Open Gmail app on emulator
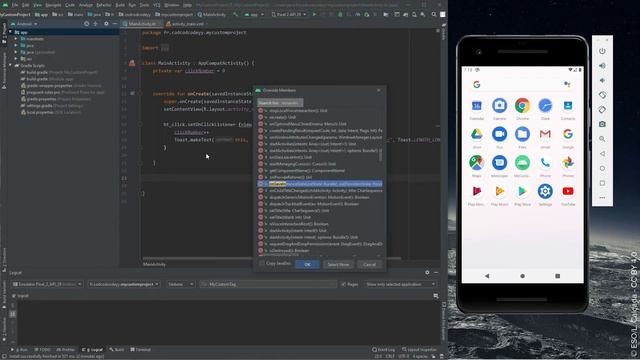This screenshot has height=360, width=640. pos(545,134)
